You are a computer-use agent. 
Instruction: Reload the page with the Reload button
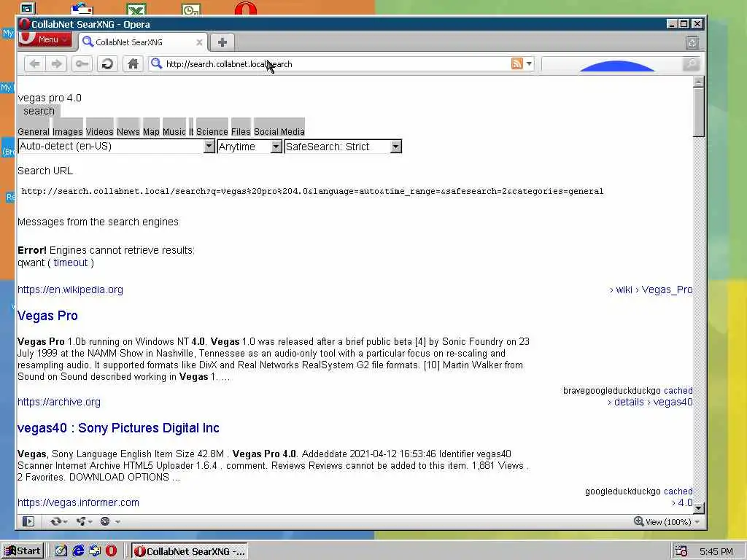click(x=108, y=64)
